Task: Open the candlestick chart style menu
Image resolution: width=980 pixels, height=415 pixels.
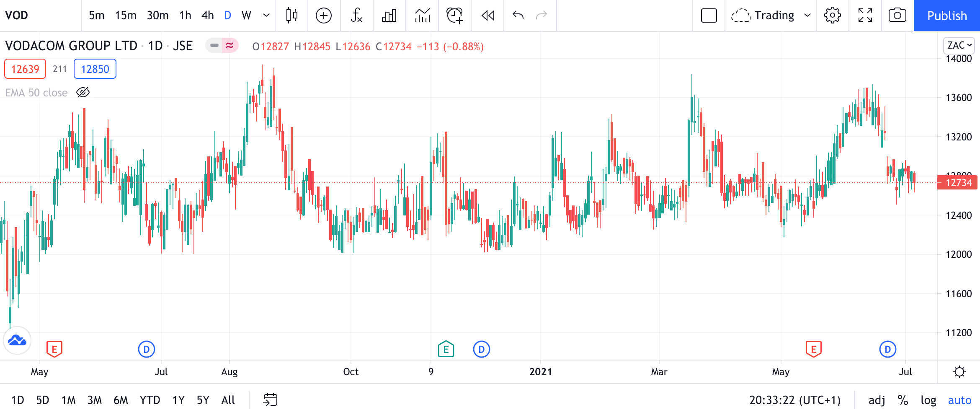Action: [292, 16]
